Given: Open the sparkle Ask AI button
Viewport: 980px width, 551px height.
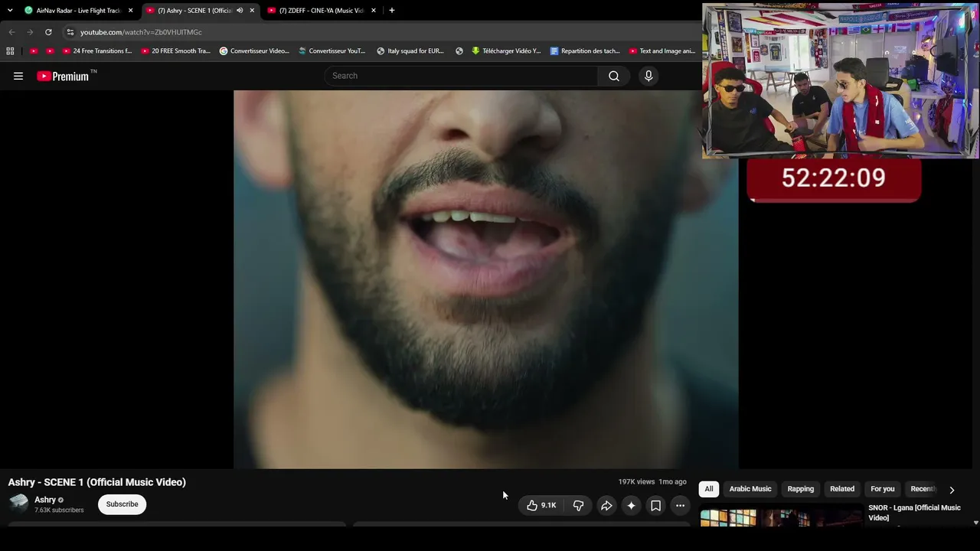Looking at the screenshot, I should point(631,505).
